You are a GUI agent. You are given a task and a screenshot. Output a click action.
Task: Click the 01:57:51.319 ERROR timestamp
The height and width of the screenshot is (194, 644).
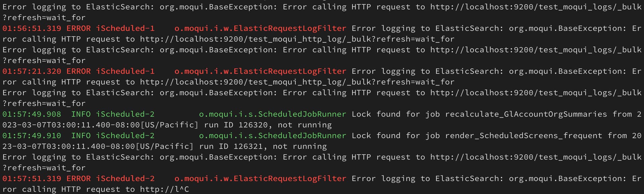[47, 179]
